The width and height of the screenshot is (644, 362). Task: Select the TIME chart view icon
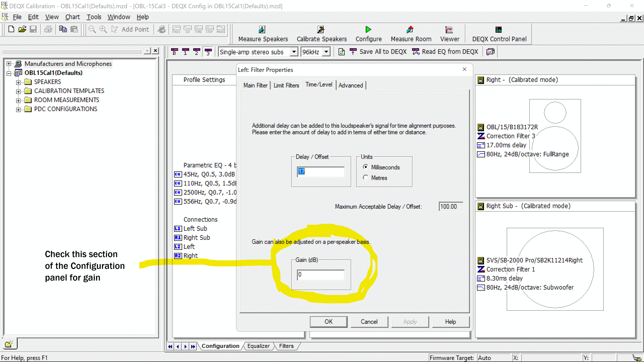(199, 29)
